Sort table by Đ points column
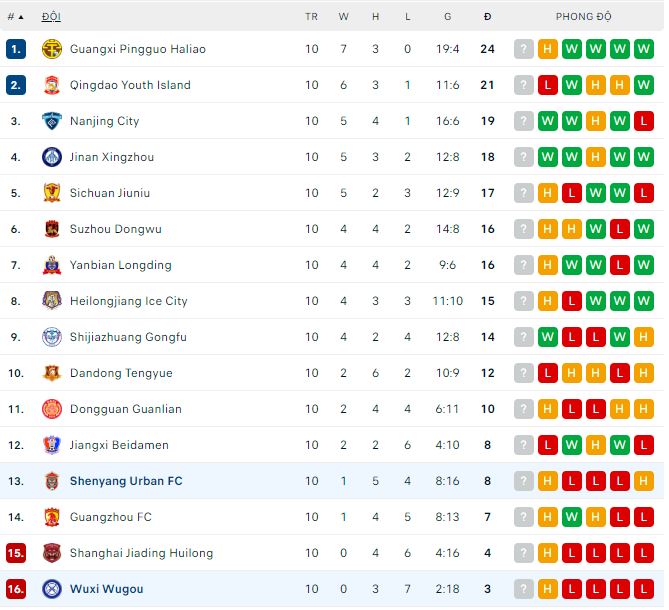 pyautogui.click(x=487, y=17)
